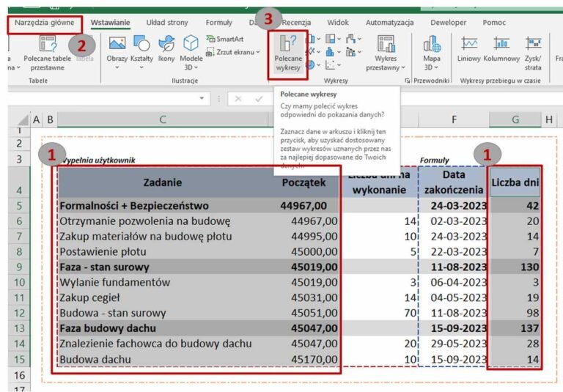Screen dimensions: 563x392
Task: Click Data zakończenia header cell
Action: tap(454, 182)
